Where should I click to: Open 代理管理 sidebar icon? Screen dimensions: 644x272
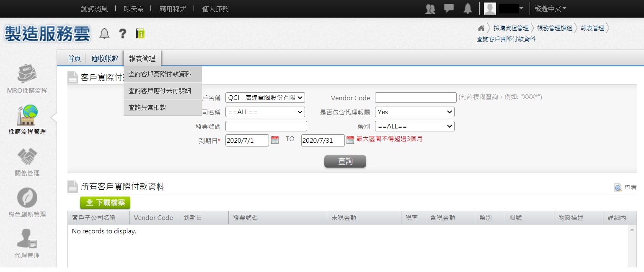tap(27, 239)
